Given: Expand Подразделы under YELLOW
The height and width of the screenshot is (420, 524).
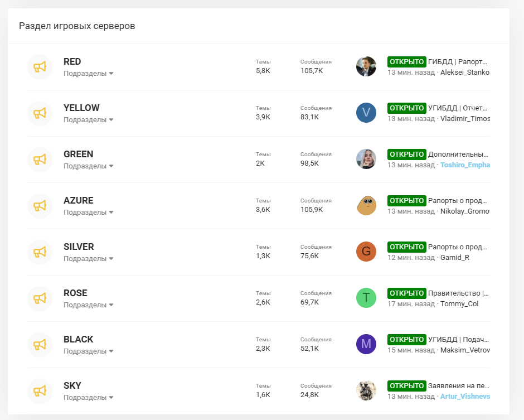Looking at the screenshot, I should click(88, 120).
